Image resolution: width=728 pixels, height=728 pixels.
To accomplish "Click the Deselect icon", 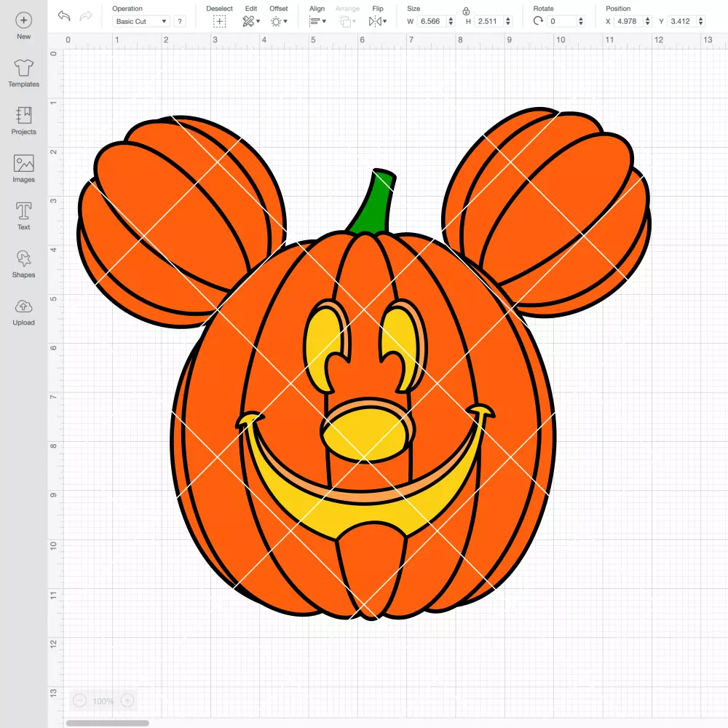I will (x=219, y=21).
